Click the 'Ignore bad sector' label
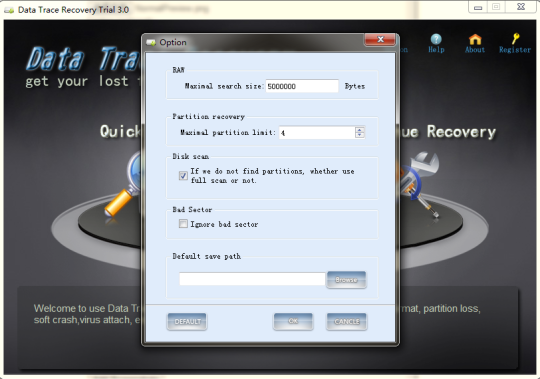This screenshot has width=540, height=379. (224, 224)
